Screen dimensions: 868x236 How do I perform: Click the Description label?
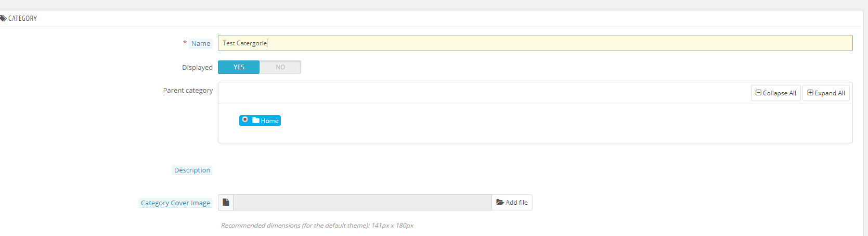pos(192,170)
